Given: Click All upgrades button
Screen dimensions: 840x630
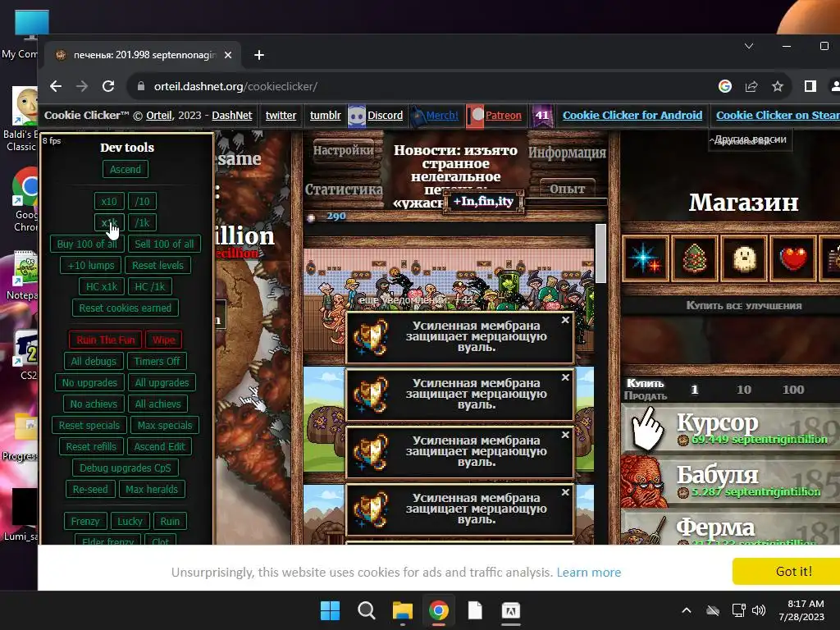Looking at the screenshot, I should 162,382.
